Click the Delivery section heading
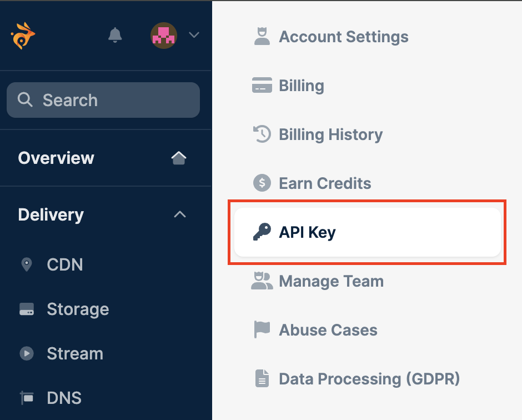This screenshot has width=522, height=420. (x=51, y=215)
